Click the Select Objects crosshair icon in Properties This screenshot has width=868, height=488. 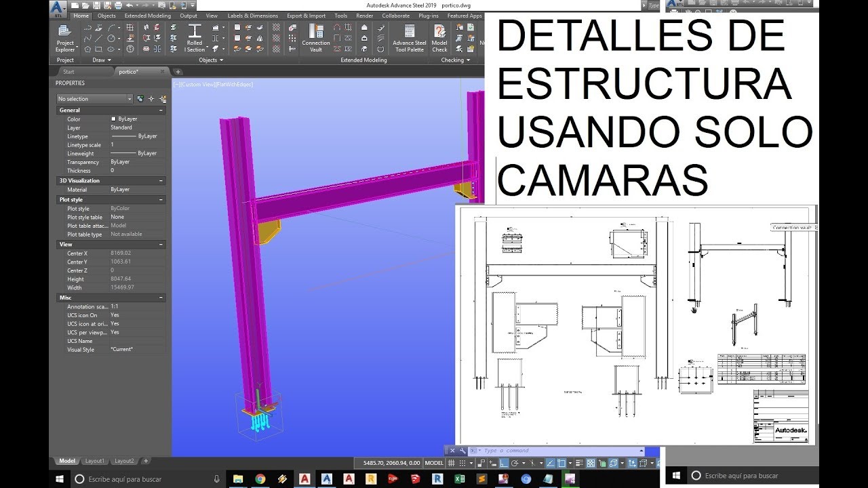pos(151,99)
